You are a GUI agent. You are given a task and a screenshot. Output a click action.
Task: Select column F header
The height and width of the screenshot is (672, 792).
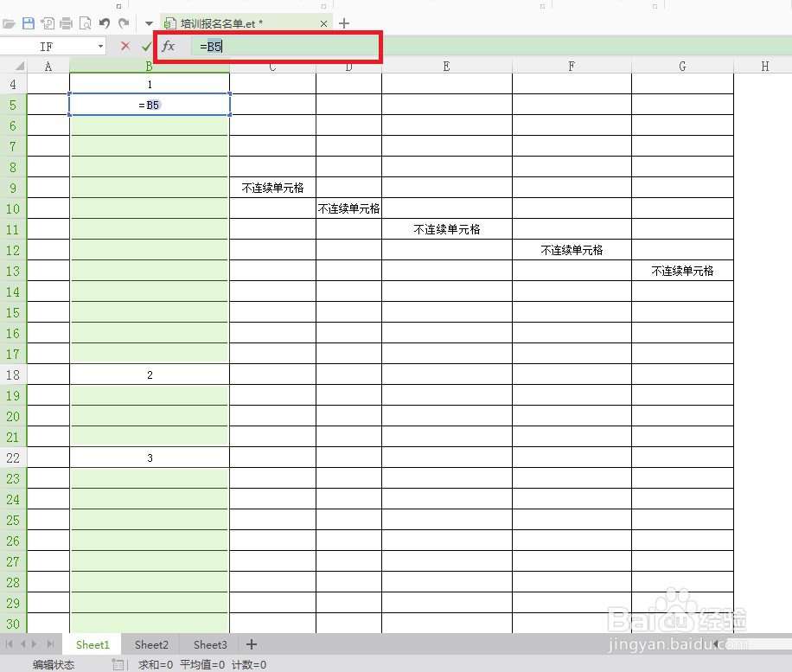(x=572, y=67)
